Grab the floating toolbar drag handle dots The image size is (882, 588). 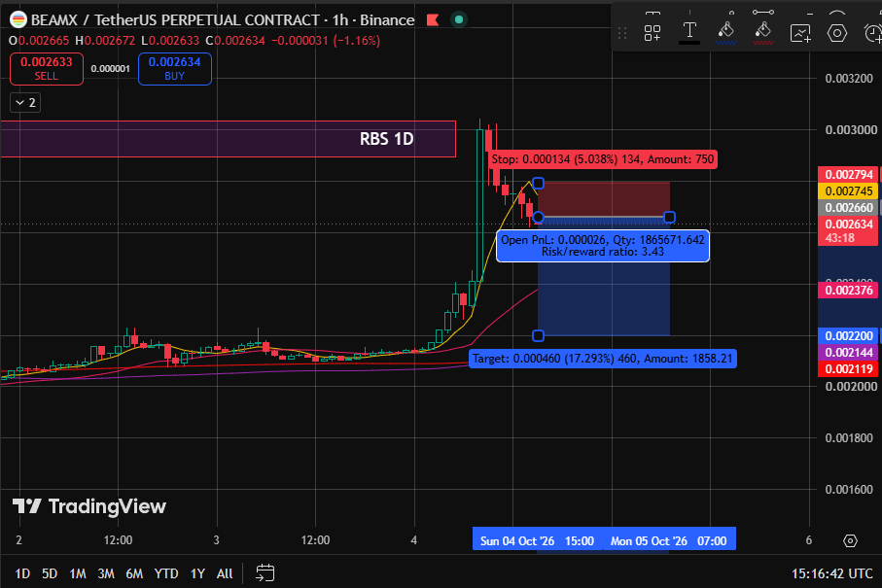coord(622,33)
